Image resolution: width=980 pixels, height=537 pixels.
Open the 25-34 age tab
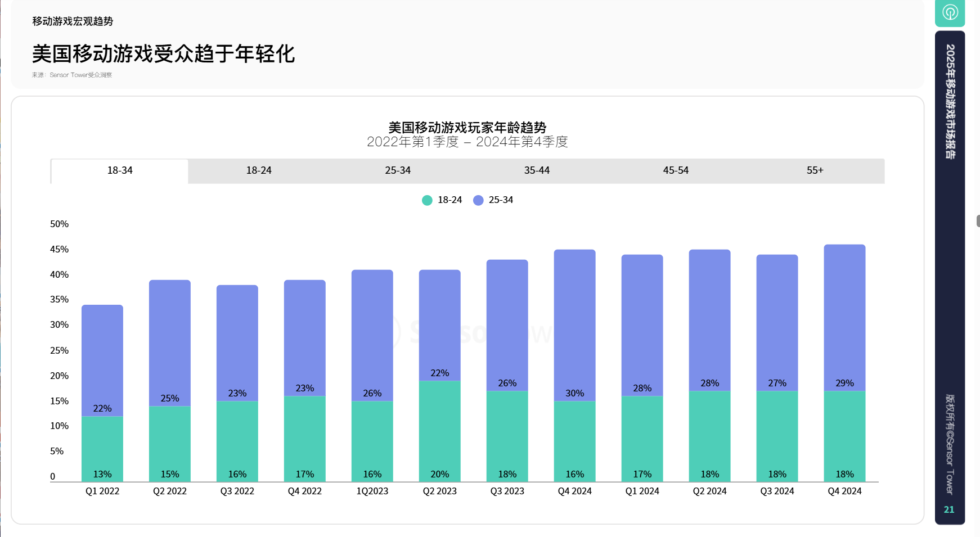click(x=398, y=171)
